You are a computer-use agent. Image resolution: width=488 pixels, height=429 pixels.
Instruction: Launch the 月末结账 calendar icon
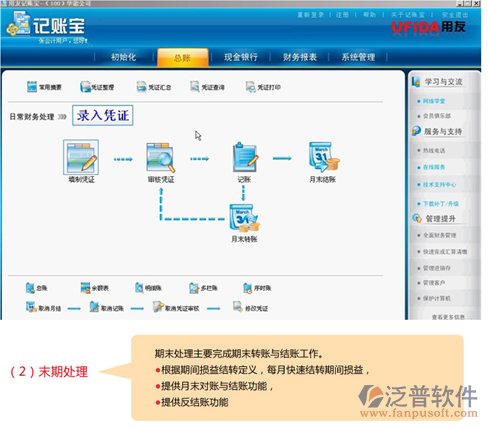(323, 157)
